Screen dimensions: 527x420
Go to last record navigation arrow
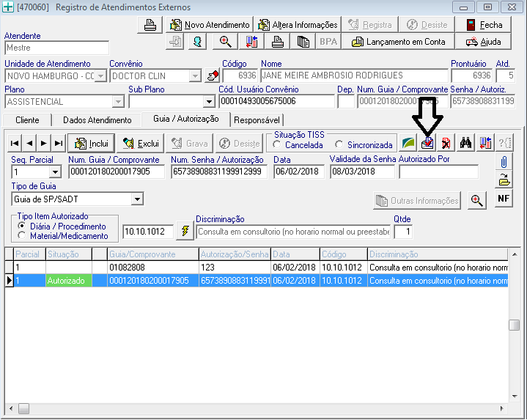coord(59,144)
